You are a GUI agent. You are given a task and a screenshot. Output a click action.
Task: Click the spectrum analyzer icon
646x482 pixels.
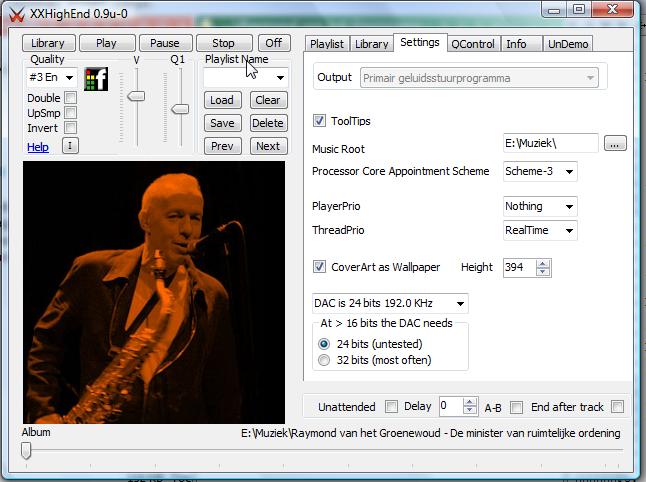pos(96,79)
